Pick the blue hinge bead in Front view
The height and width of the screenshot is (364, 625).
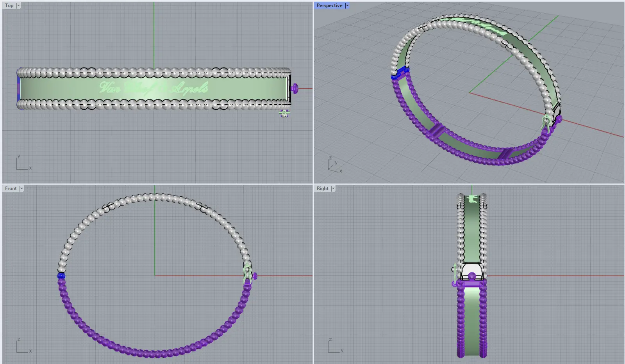[61, 276]
